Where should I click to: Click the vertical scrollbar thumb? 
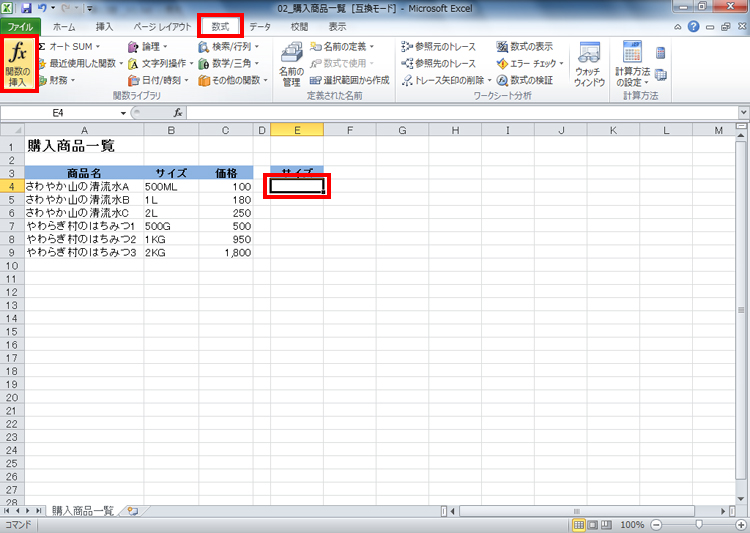click(x=741, y=310)
